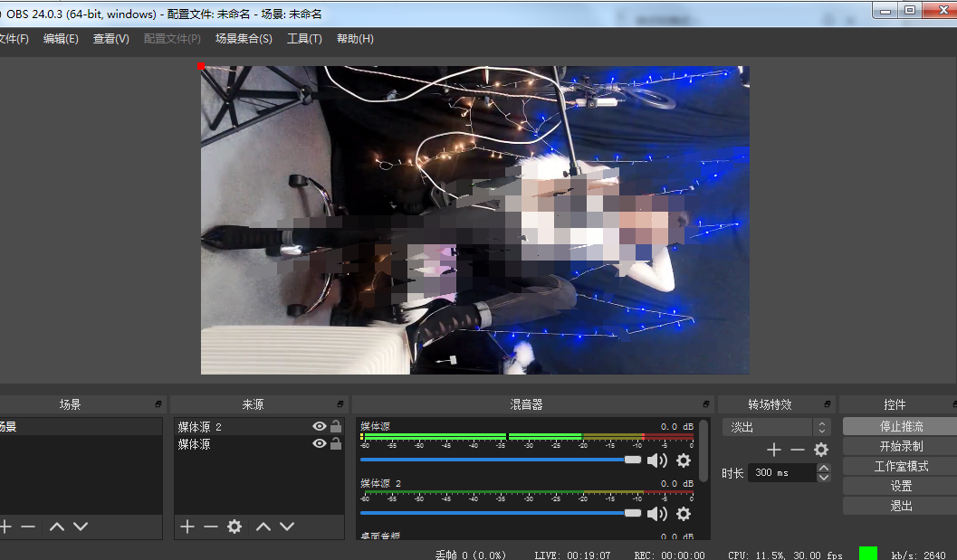Open the 帮助(H) menu

tap(355, 38)
